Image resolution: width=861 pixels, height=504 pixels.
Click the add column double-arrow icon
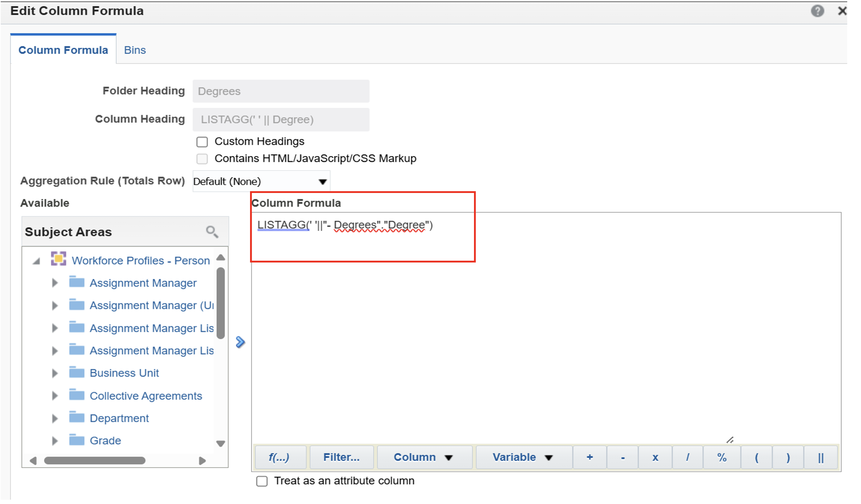[240, 342]
